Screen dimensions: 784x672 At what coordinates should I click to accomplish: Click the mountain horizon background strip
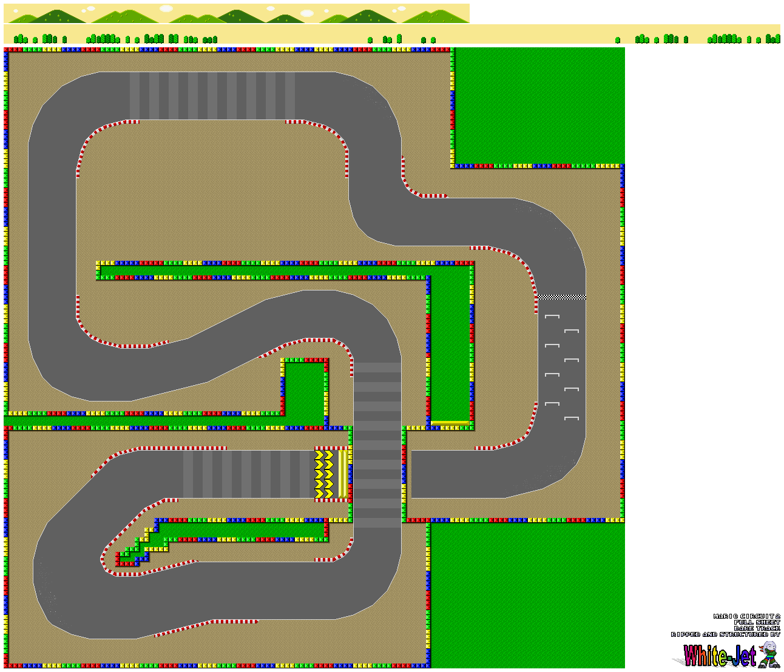(237, 13)
